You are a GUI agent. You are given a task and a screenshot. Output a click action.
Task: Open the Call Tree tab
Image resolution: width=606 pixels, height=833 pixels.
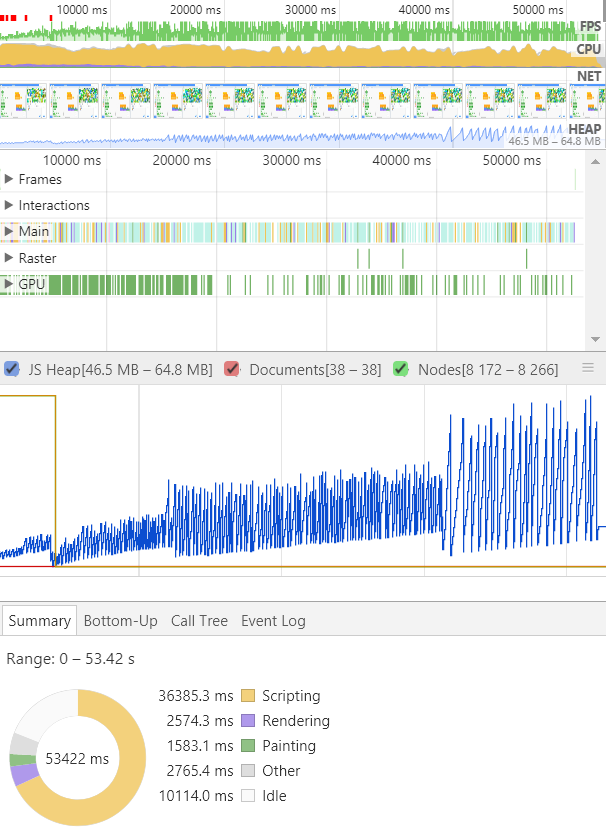tap(199, 620)
